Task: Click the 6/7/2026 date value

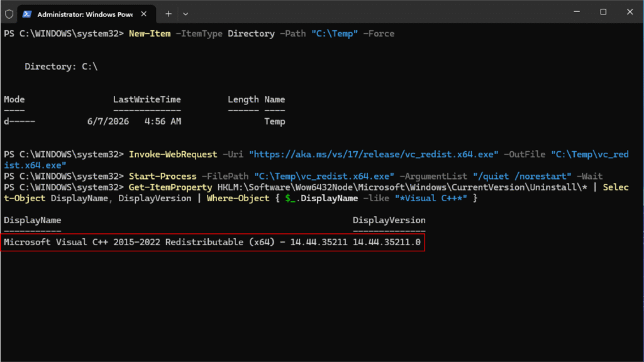Action: pos(108,121)
